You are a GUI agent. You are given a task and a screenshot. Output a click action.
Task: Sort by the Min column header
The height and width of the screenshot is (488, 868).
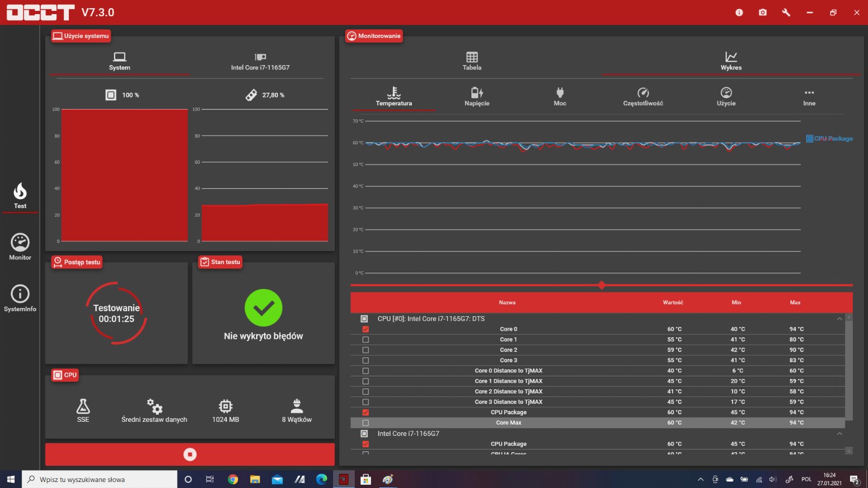pos(736,303)
